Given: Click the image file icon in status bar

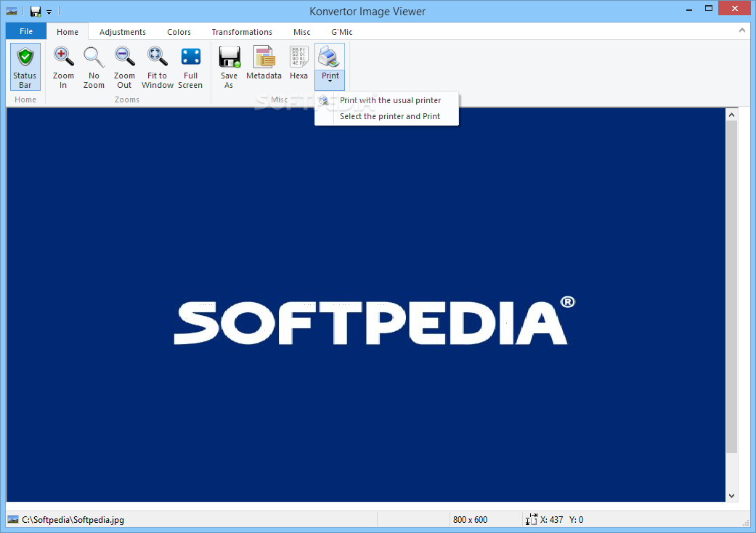Looking at the screenshot, I should point(14,519).
